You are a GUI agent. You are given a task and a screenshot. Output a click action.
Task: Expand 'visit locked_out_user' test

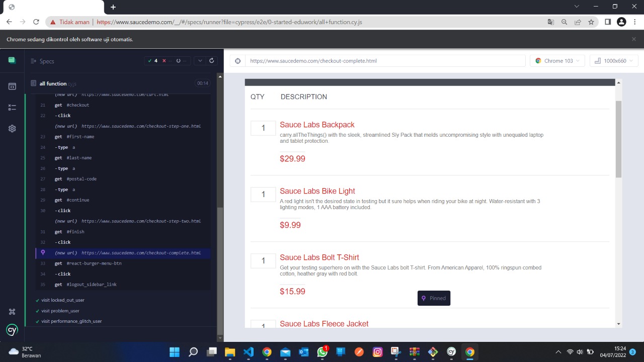click(x=62, y=300)
